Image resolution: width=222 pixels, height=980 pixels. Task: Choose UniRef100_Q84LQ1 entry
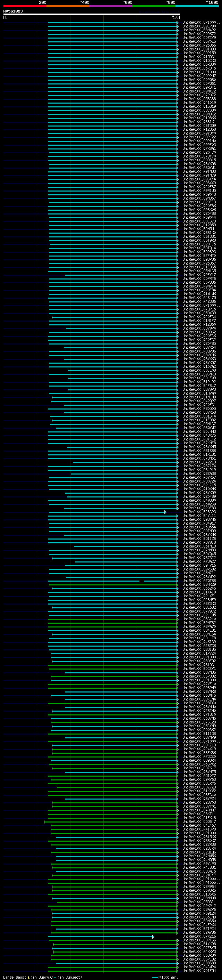click(x=199, y=630)
